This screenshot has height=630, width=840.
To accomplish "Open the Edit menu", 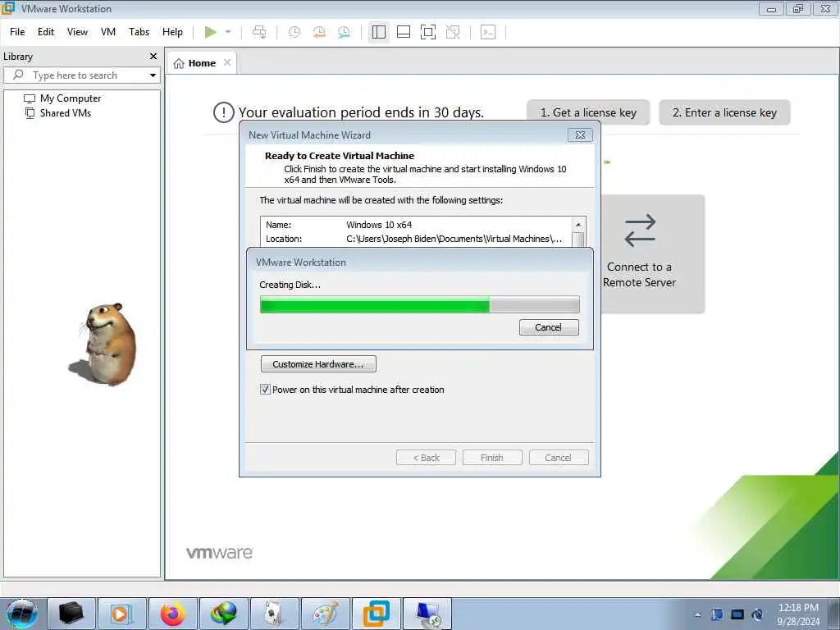I will tap(46, 32).
